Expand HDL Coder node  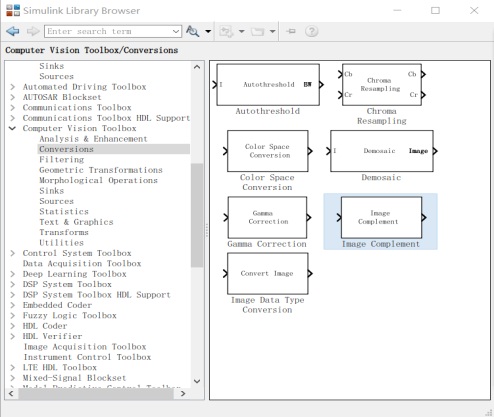coord(13,326)
